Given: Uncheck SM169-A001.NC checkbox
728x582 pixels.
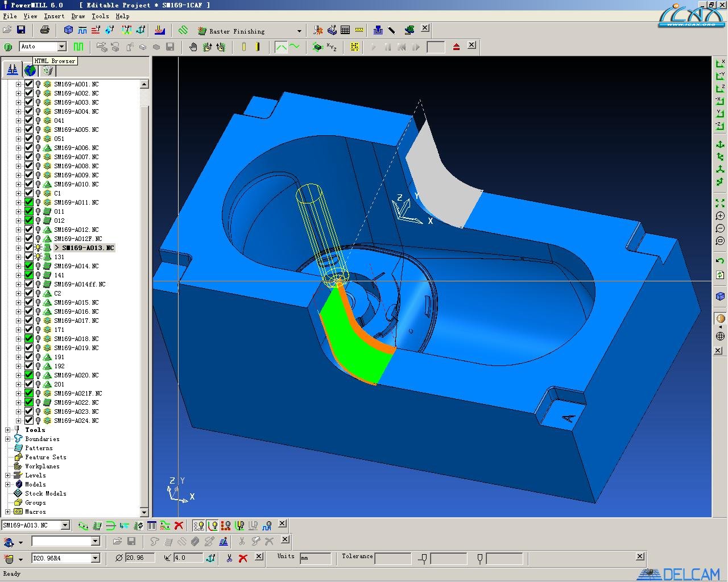Looking at the screenshot, I should tap(28, 84).
